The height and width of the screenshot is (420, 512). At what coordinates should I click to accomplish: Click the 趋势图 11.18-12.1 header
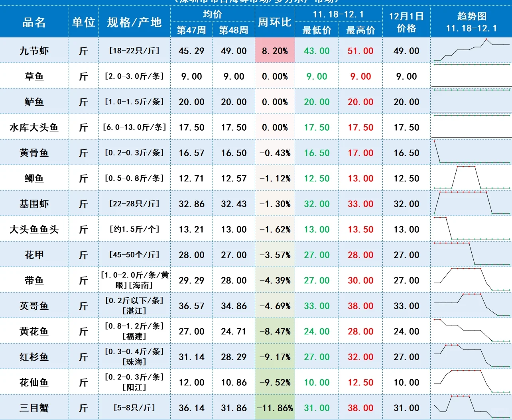coord(471,22)
